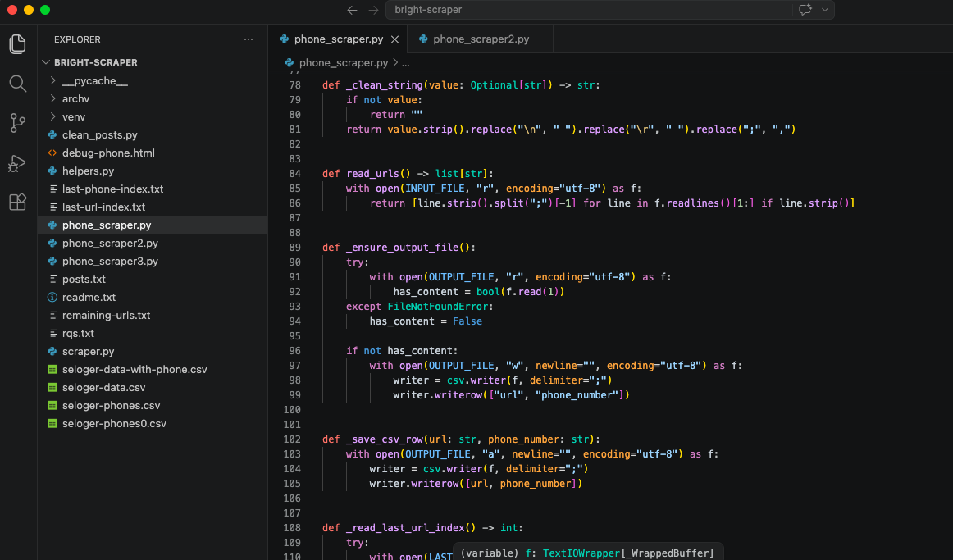
Task: Open seloger-data.csv from the explorer
Action: point(103,388)
